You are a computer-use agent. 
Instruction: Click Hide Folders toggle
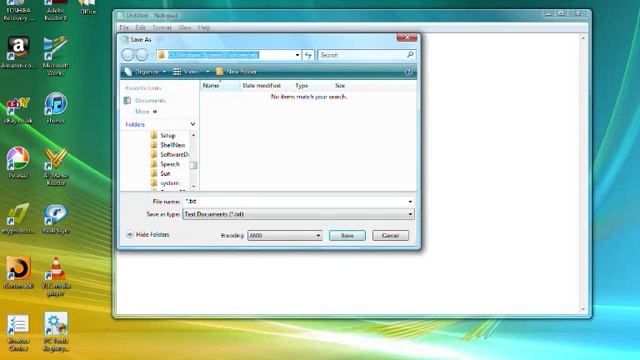click(148, 235)
